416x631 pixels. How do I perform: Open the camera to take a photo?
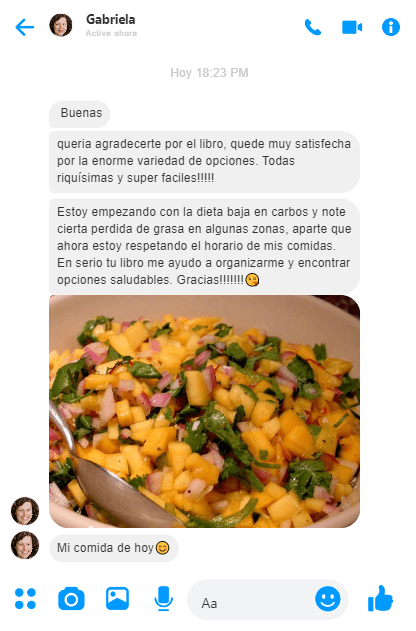click(71, 599)
